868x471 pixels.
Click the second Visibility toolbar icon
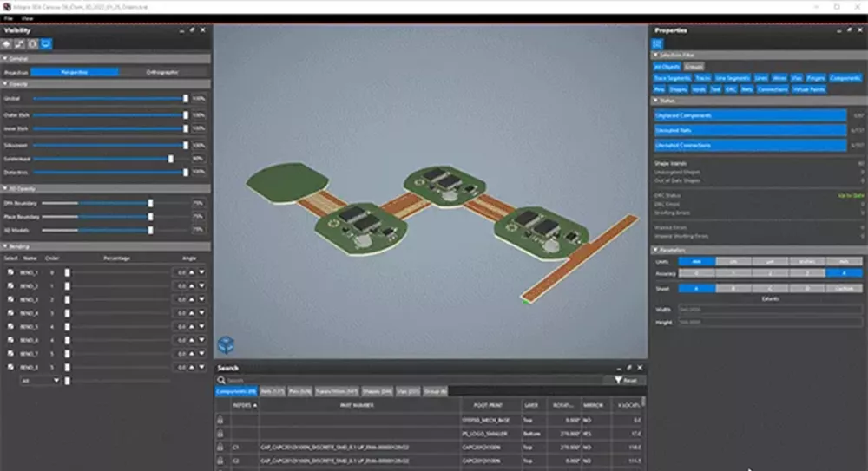[21, 43]
